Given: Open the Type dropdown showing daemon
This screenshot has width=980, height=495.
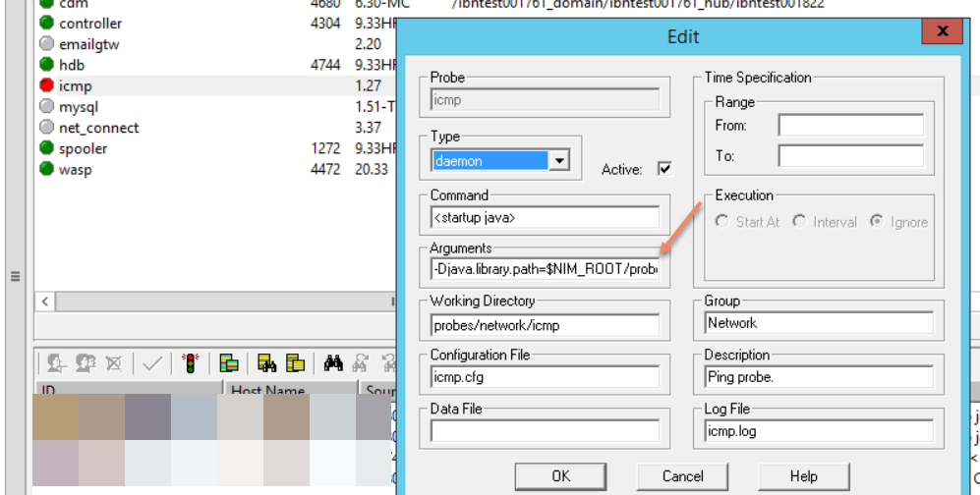Looking at the screenshot, I should pyautogui.click(x=558, y=160).
